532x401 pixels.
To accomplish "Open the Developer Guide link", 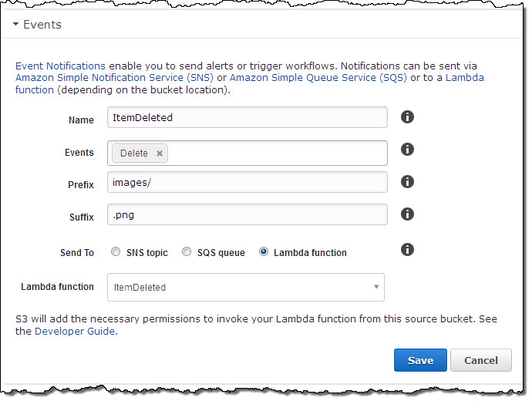I will 75,331.
